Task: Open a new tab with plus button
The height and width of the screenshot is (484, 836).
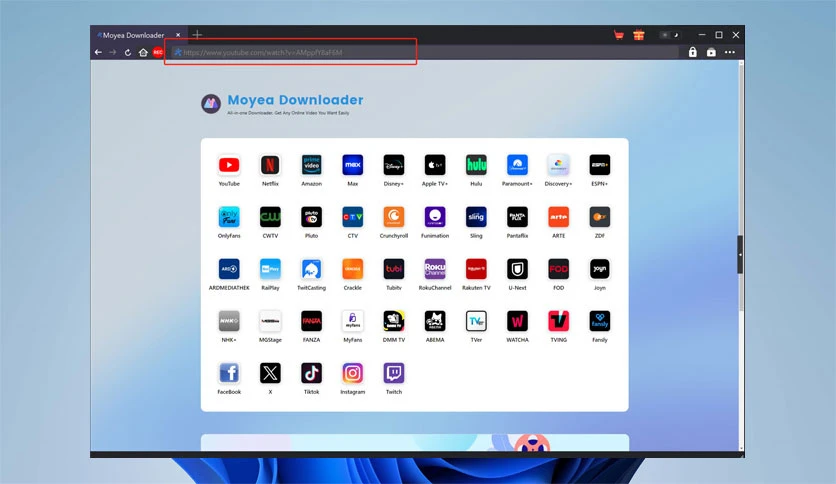Action: click(197, 35)
